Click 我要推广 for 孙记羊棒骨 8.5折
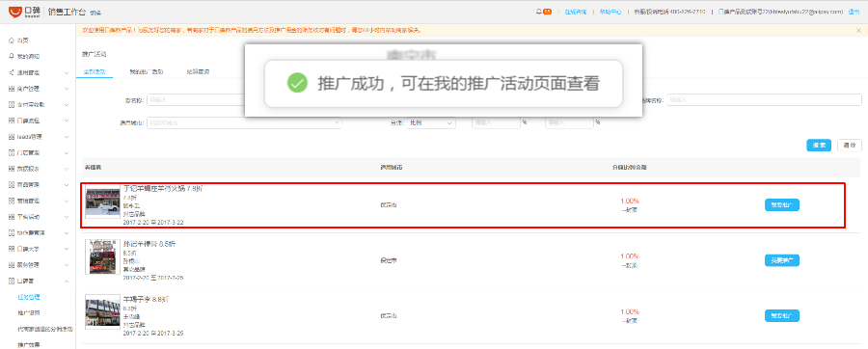 [x=782, y=260]
